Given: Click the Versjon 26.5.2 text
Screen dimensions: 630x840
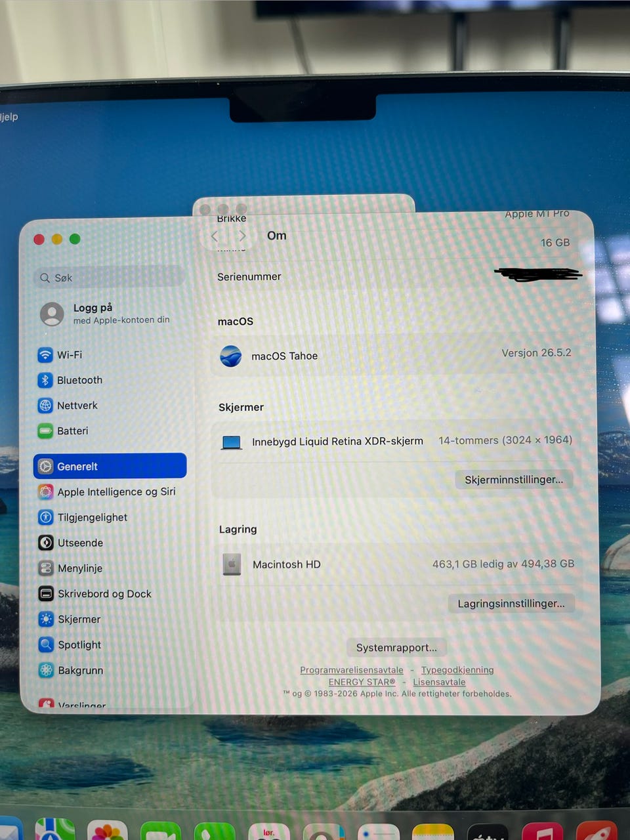Looking at the screenshot, I should pyautogui.click(x=536, y=353).
